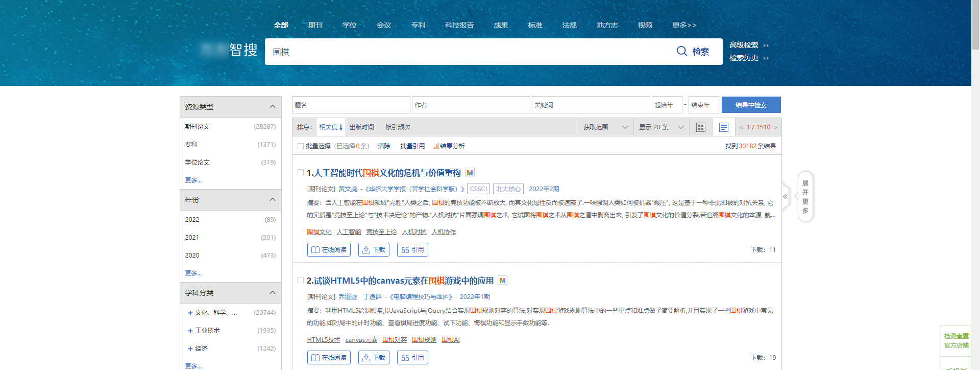This screenshot has width=980, height=370.
Task: Select the 标准 search tab
Action: click(x=535, y=25)
